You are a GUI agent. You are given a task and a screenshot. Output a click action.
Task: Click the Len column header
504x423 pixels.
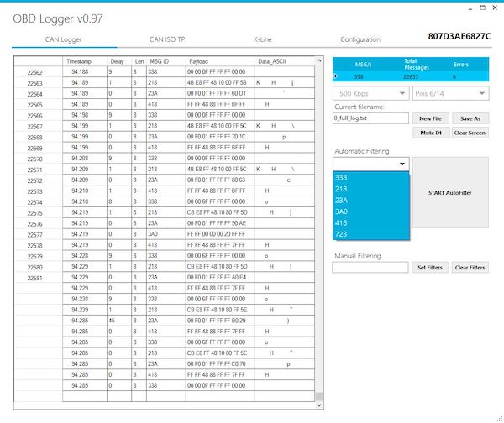[139, 61]
